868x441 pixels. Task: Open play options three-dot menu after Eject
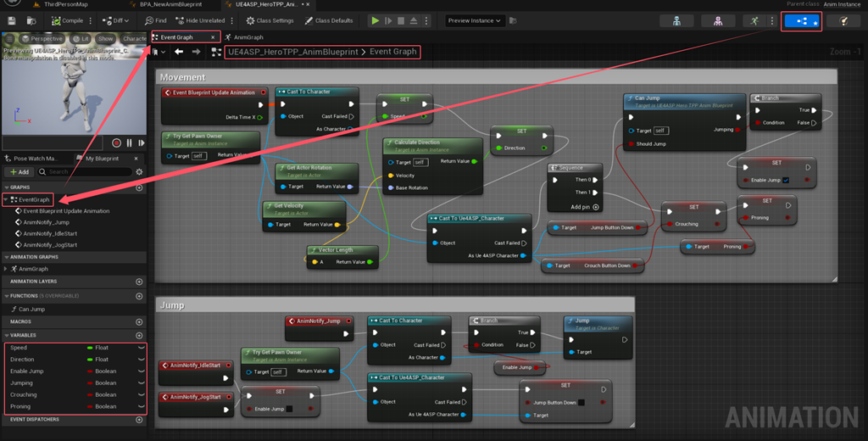pos(426,21)
